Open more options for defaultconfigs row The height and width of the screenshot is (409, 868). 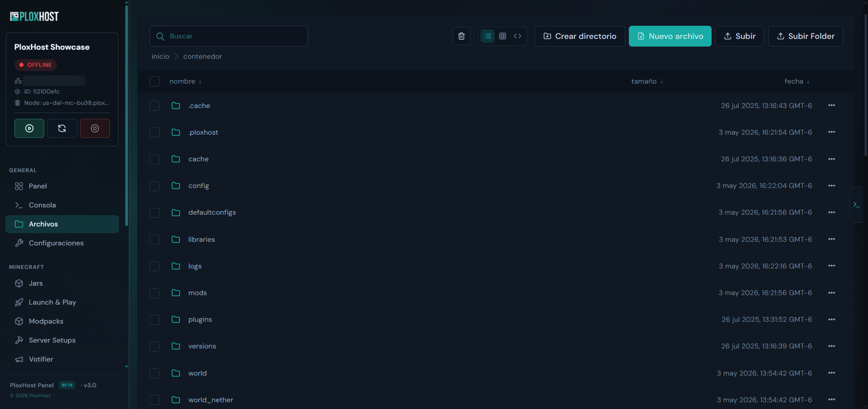[x=831, y=212]
